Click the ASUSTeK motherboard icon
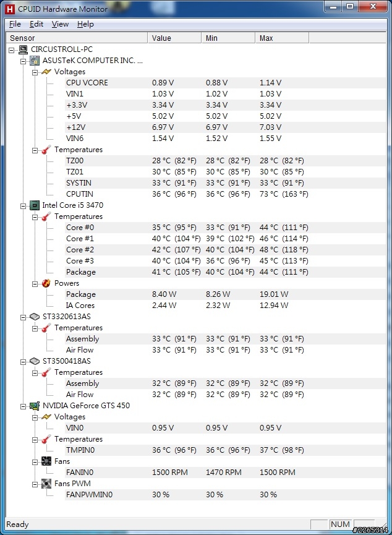 (35, 61)
